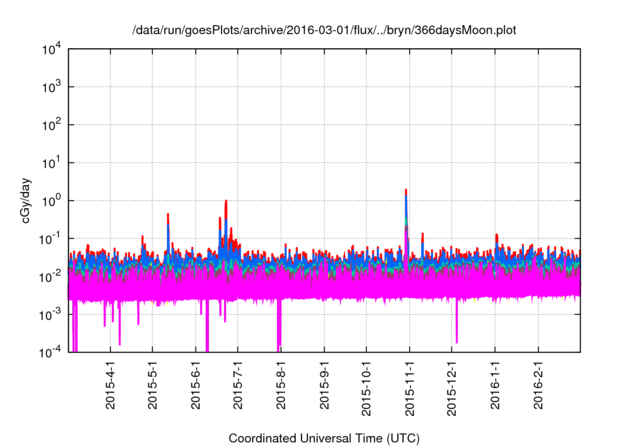Select the 2015-5-1 date tick label
The height and width of the screenshot is (448, 640).
pyautogui.click(x=153, y=387)
